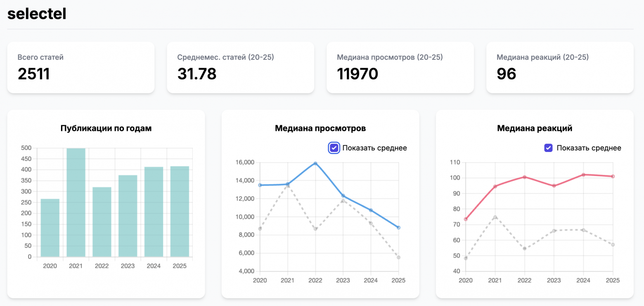Click the Среднемес. статей (20-25) label

pyautogui.click(x=226, y=57)
